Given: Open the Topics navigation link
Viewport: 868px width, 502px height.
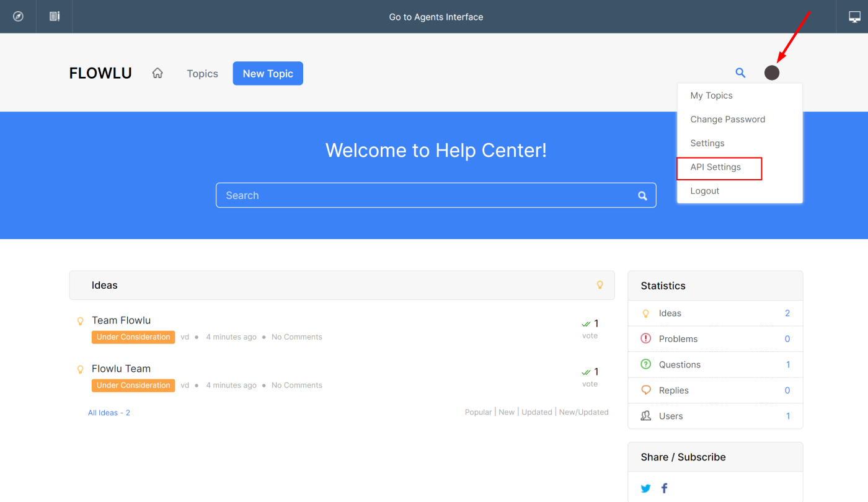Looking at the screenshot, I should [202, 74].
